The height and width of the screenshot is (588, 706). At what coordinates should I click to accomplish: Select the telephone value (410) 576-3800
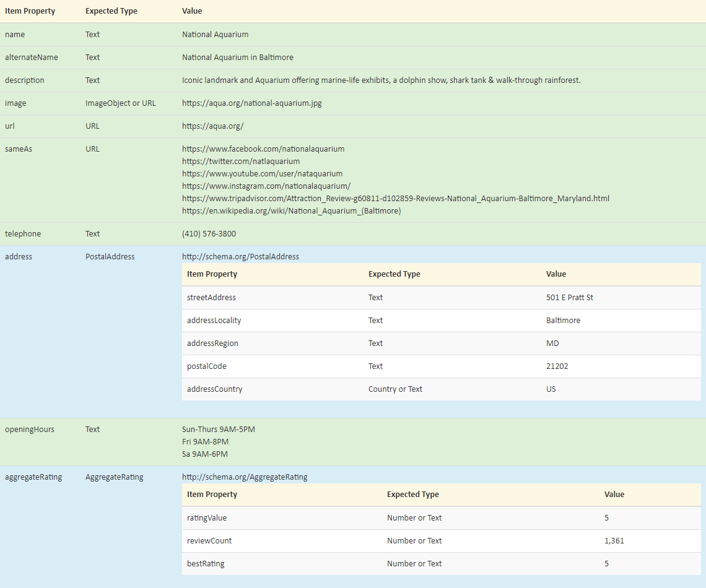pyautogui.click(x=209, y=234)
